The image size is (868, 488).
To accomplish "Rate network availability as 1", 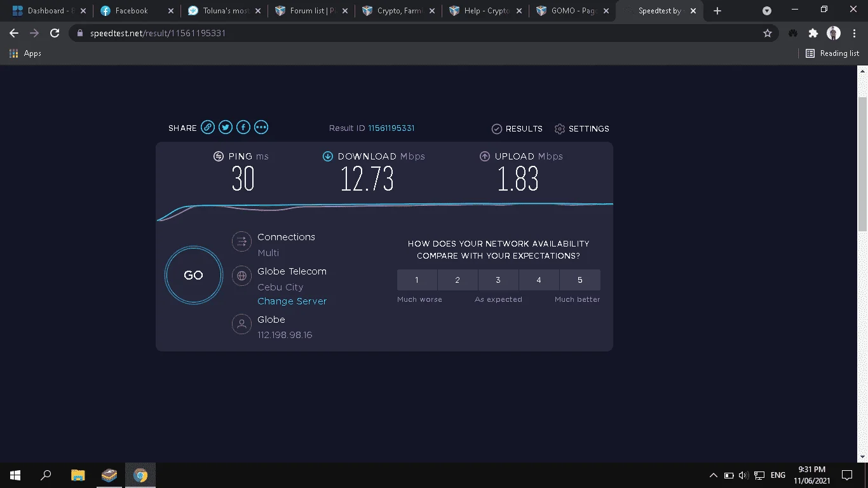I will tap(417, 280).
